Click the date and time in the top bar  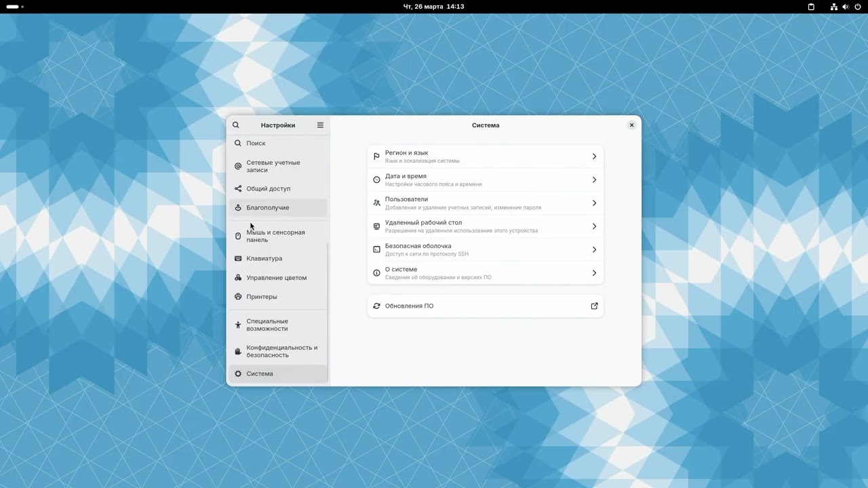coord(433,7)
